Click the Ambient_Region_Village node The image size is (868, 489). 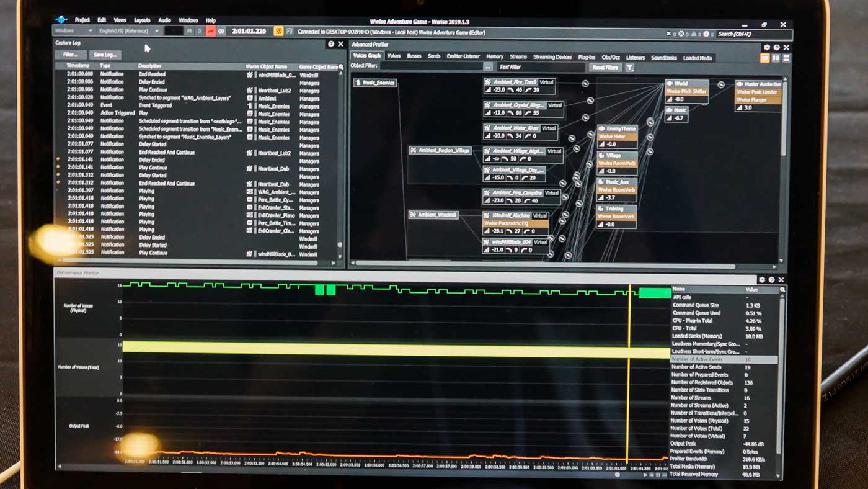440,150
